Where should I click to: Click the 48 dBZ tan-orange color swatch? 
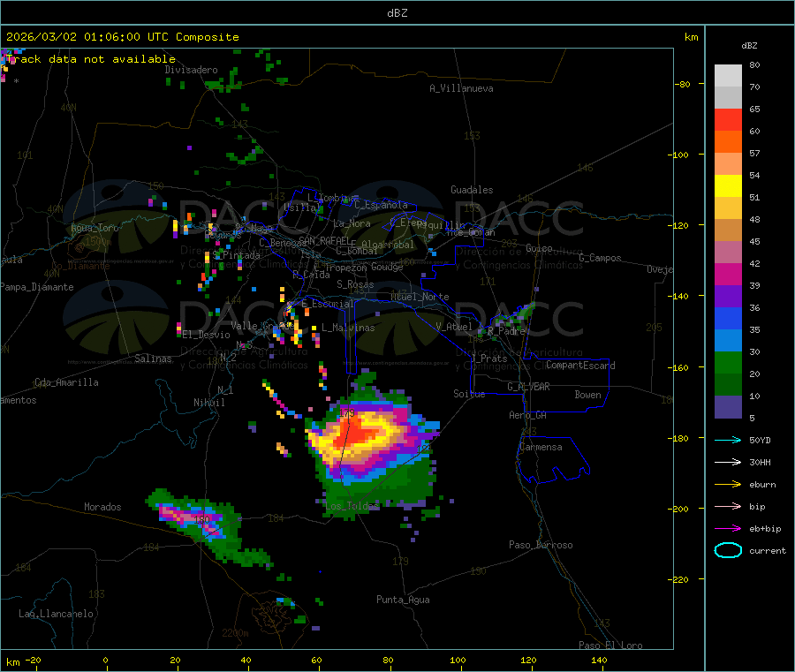pos(728,230)
